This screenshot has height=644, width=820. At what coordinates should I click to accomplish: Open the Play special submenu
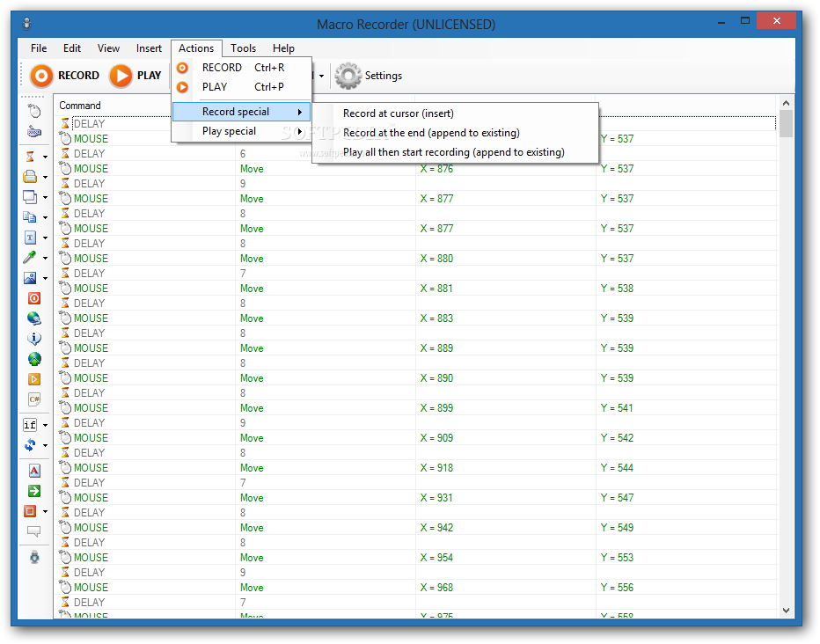tap(242, 131)
